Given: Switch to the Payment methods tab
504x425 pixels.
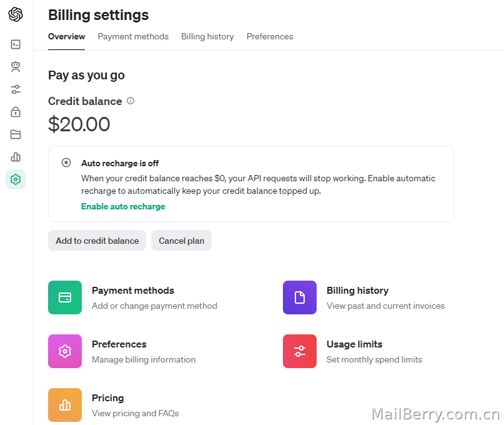Looking at the screenshot, I should point(133,37).
